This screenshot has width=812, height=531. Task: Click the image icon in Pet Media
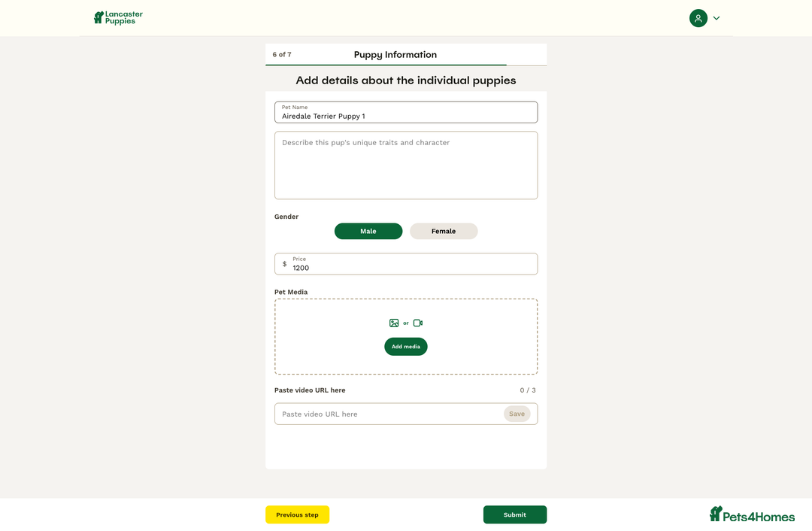pyautogui.click(x=394, y=323)
